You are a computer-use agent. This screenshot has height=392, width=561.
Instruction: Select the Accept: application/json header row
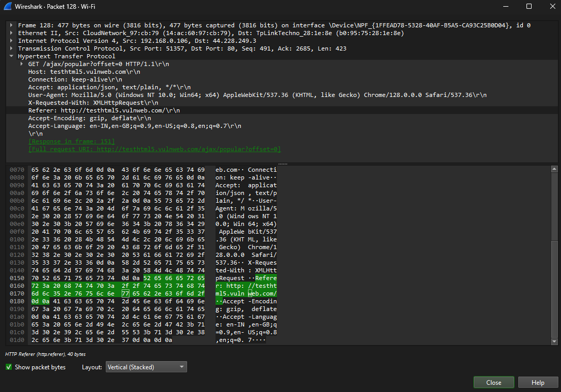tap(109, 87)
